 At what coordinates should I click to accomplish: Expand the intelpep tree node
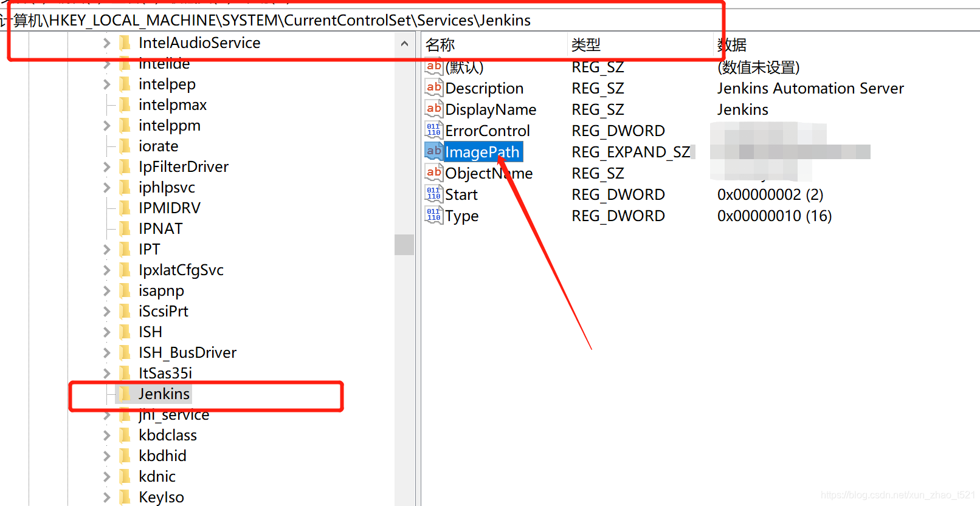point(107,84)
